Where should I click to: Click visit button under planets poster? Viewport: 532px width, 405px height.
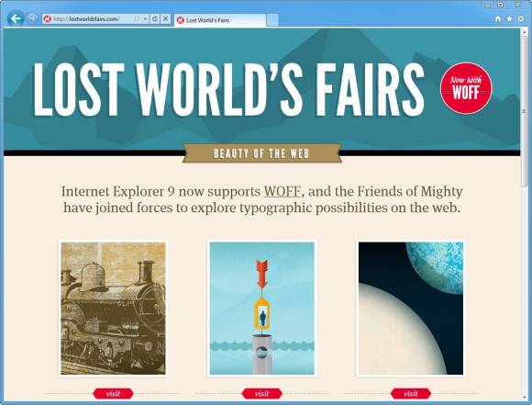pyautogui.click(x=411, y=393)
